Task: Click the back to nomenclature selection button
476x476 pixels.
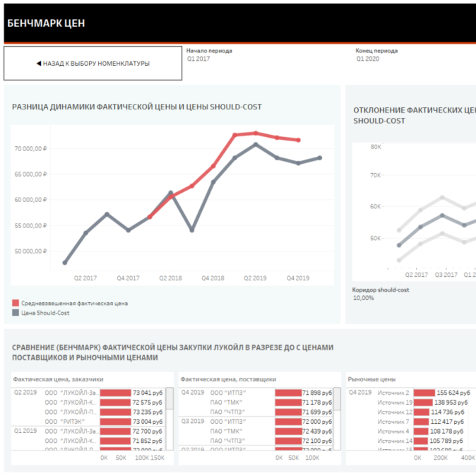Action: click(x=93, y=63)
